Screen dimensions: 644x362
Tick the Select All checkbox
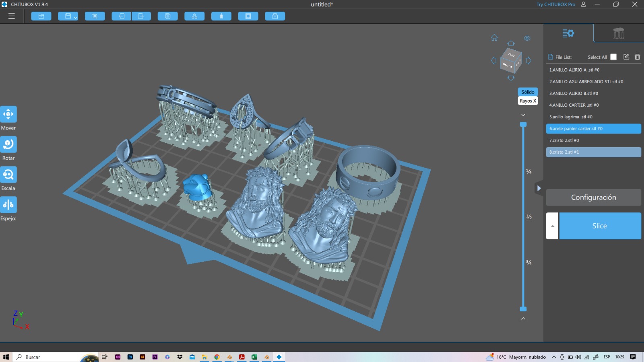click(x=613, y=57)
